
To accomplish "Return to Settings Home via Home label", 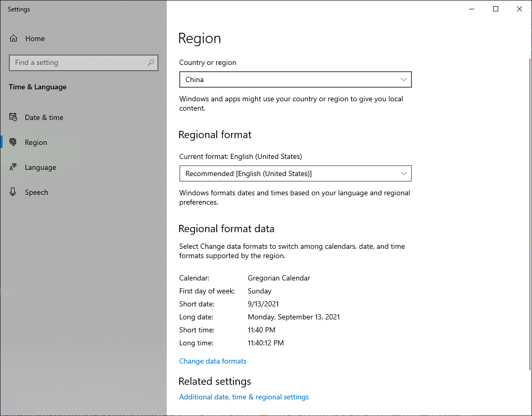I will click(35, 38).
